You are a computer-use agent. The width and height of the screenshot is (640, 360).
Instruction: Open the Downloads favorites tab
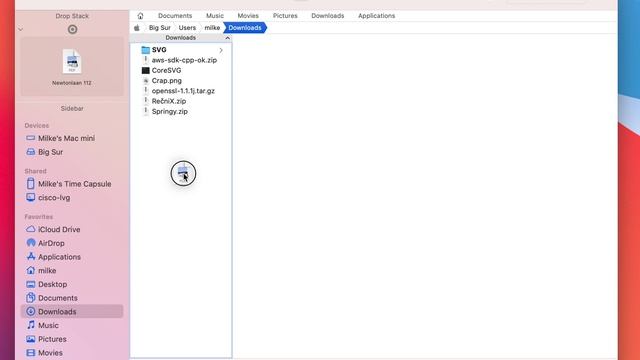tap(327, 16)
